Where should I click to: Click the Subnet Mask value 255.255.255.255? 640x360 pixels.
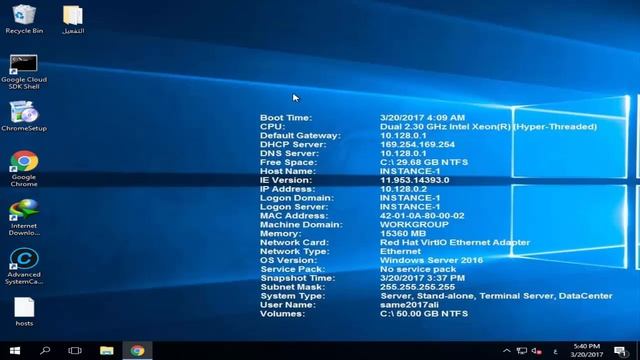(417, 287)
